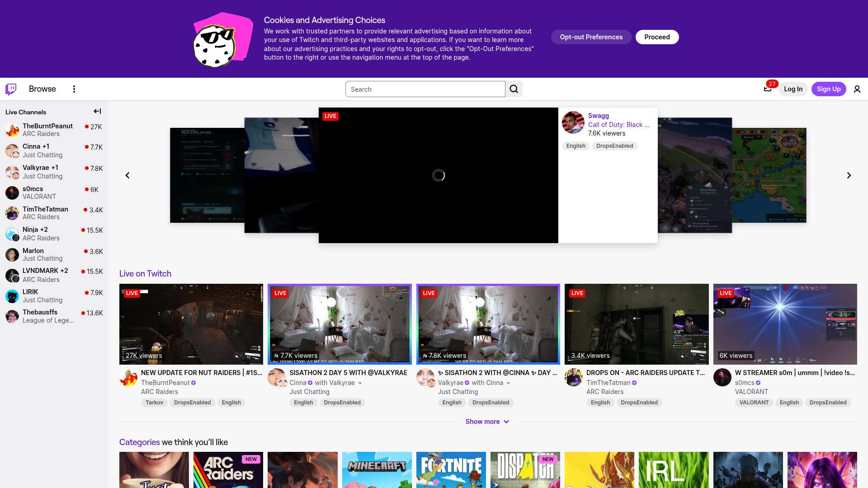The width and height of the screenshot is (868, 488).
Task: Click the Twitch logo
Action: pos(10,89)
